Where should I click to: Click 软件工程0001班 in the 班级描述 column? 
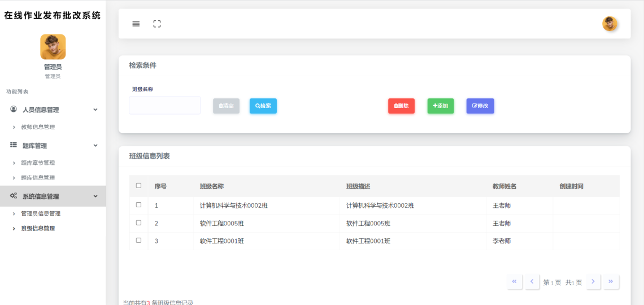368,241
